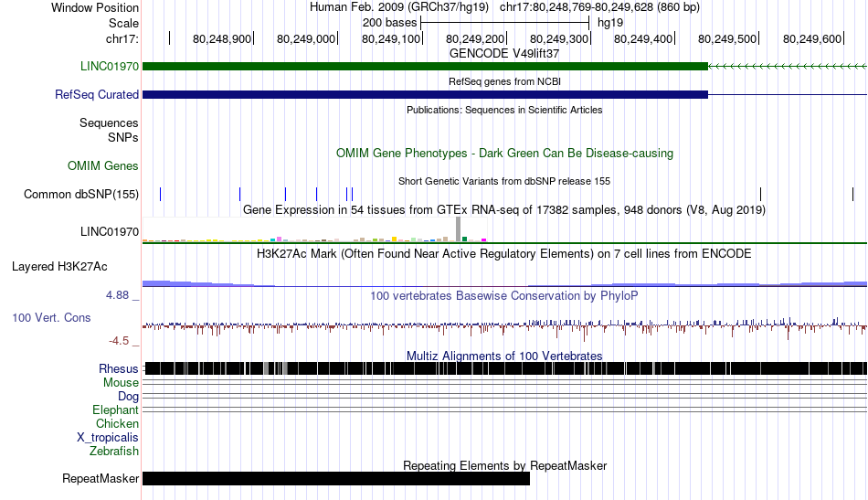Select the Elephant alignment label

pyautogui.click(x=116, y=410)
